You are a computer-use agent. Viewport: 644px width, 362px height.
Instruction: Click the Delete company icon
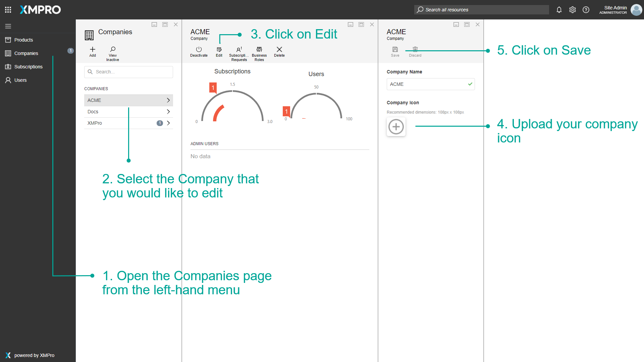tap(279, 50)
